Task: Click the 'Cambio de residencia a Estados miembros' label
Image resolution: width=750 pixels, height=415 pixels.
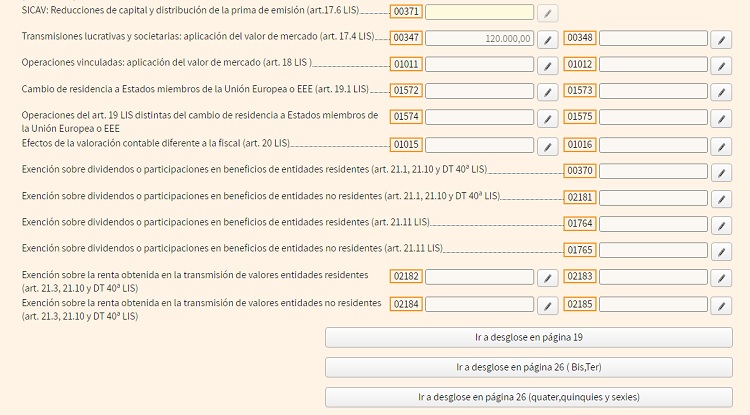Action: (195, 89)
